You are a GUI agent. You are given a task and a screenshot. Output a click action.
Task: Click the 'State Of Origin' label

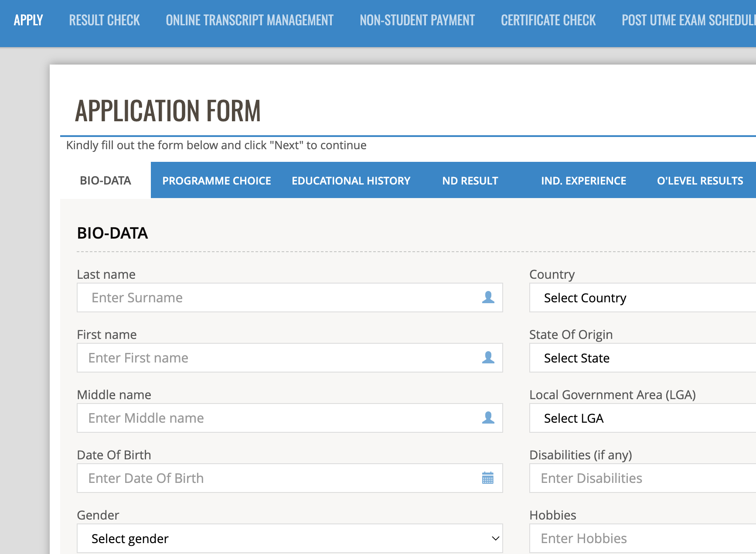571,335
